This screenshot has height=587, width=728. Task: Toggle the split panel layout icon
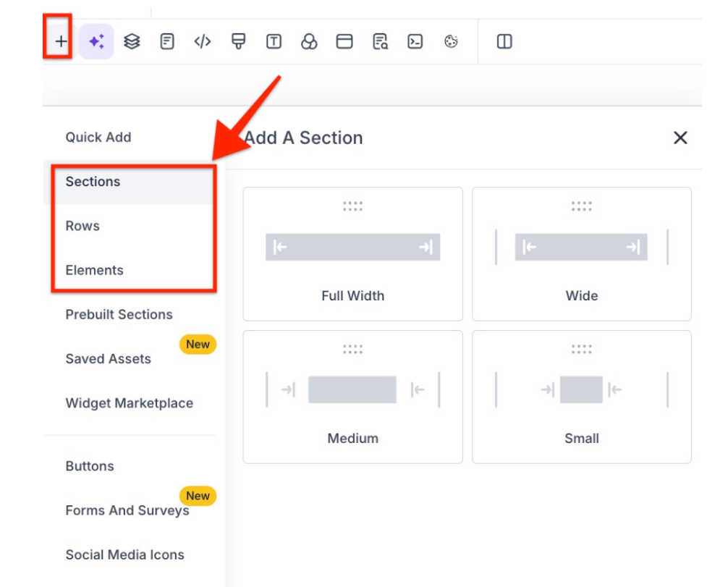click(x=504, y=42)
